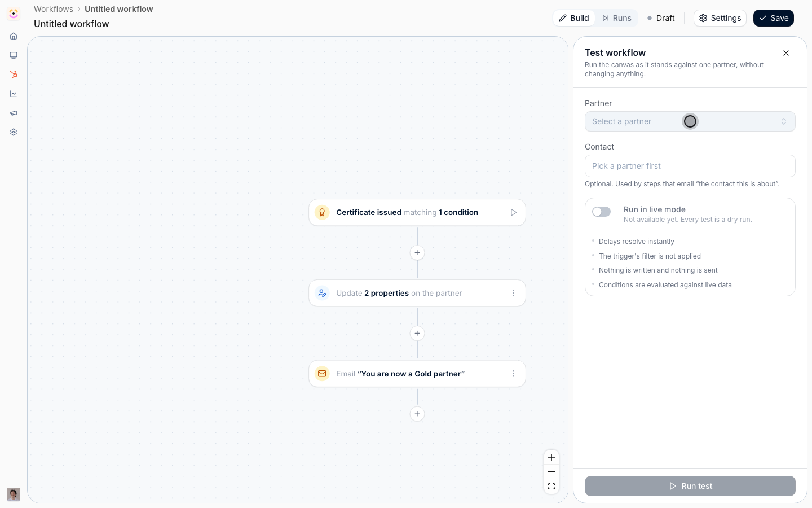Click the play icon on Certificate issued trigger
The height and width of the screenshot is (508, 812).
click(514, 213)
